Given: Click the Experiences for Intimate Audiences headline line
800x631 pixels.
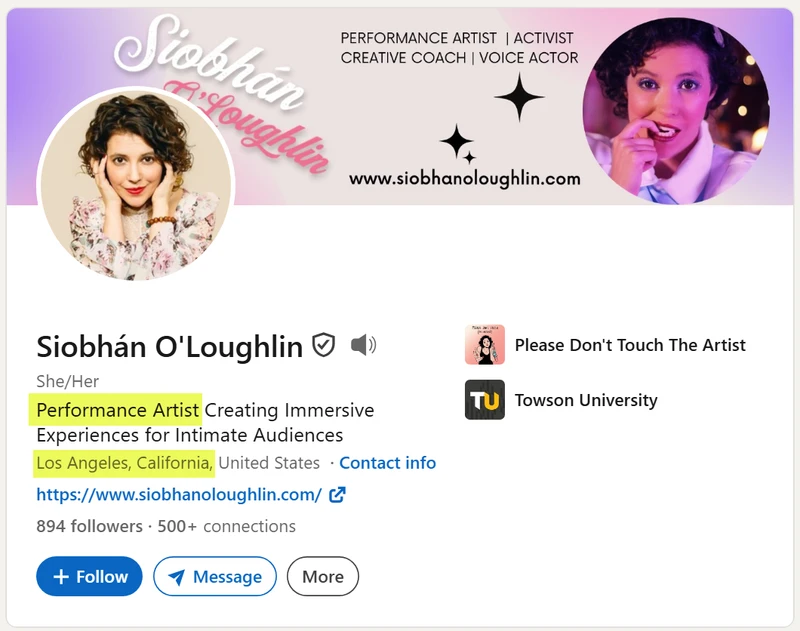Looking at the screenshot, I should point(190,436).
